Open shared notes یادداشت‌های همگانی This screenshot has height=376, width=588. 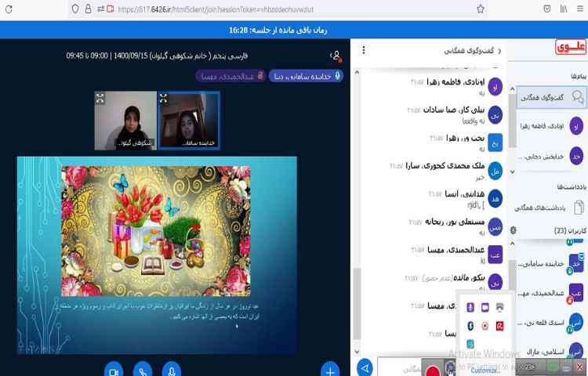click(x=547, y=207)
